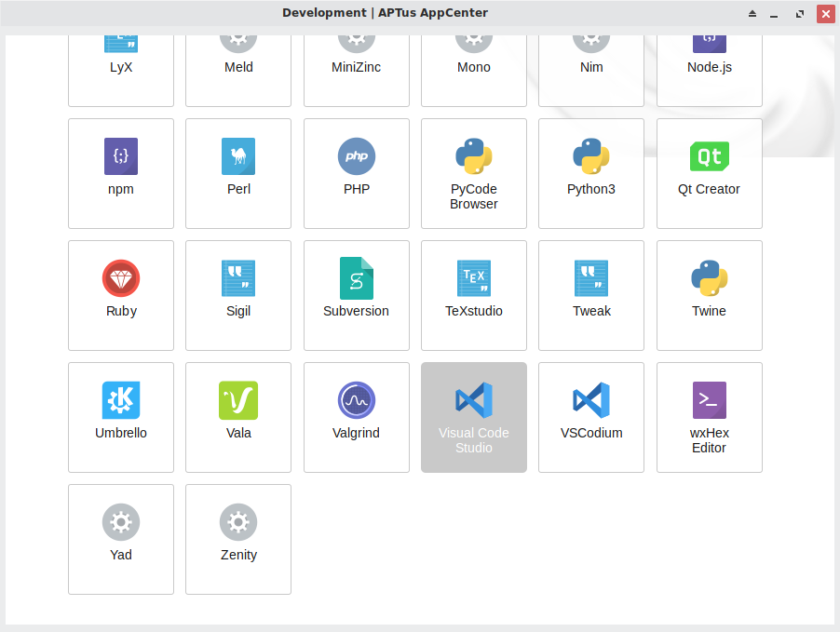
Task: Select the Visual Code Studio icon
Action: point(474,400)
